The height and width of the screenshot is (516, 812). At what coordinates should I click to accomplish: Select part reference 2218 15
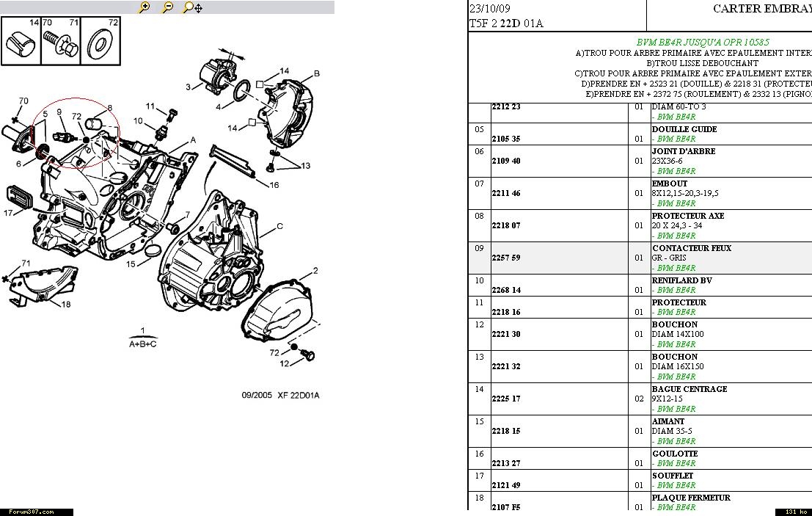coord(506,431)
